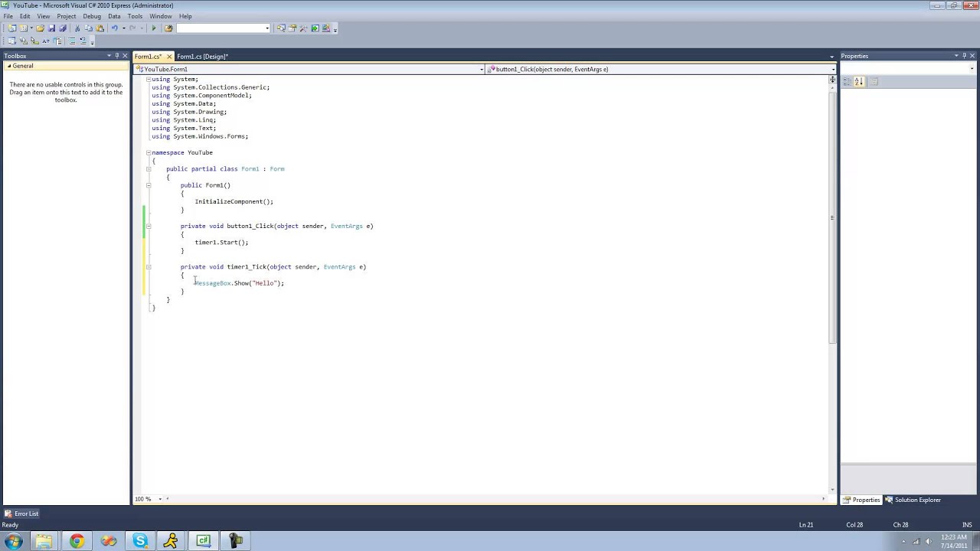Pin the Toolbox panel with auto-hide icon
This screenshot has height=551, width=980.
pyautogui.click(x=116, y=56)
